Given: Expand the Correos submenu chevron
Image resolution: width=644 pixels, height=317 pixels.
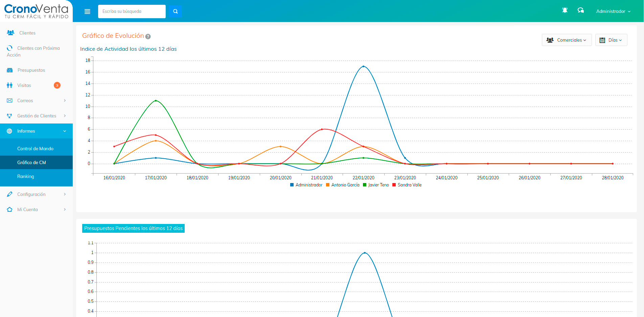Looking at the screenshot, I should pos(65,100).
